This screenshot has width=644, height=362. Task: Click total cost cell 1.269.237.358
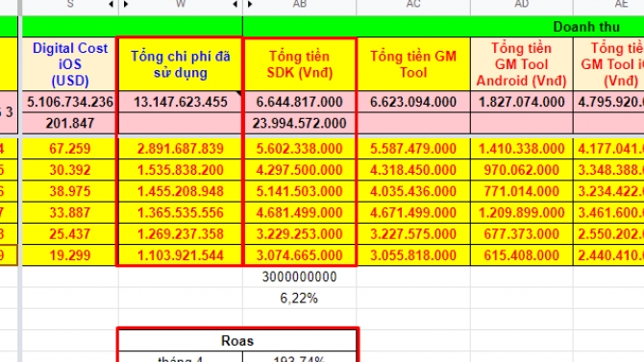pos(181,234)
